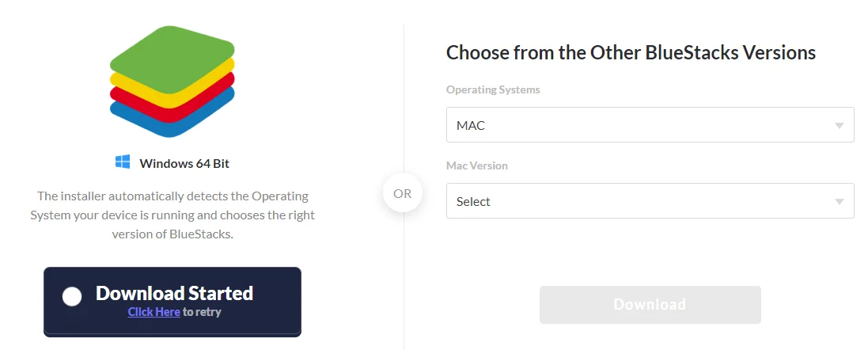Click the installer auto-detect description paragraph
Viewport: 868px width, 350px height.
pos(172,215)
